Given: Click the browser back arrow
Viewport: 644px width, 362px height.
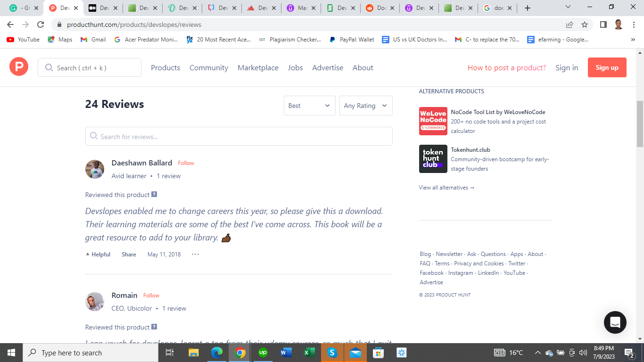Looking at the screenshot, I should point(10,25).
